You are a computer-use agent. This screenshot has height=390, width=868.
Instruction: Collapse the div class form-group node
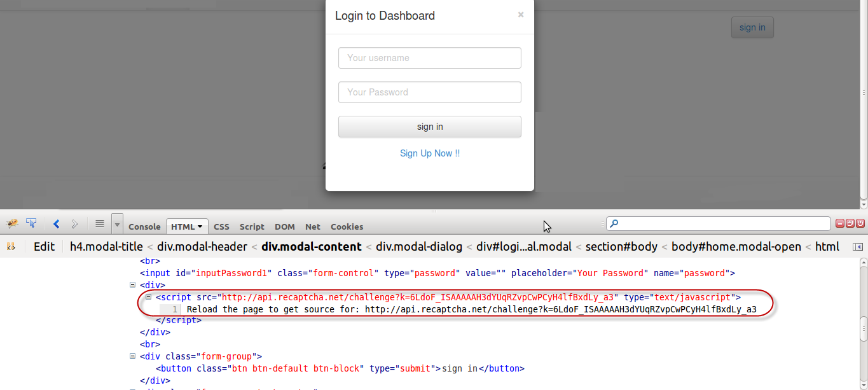click(x=132, y=356)
